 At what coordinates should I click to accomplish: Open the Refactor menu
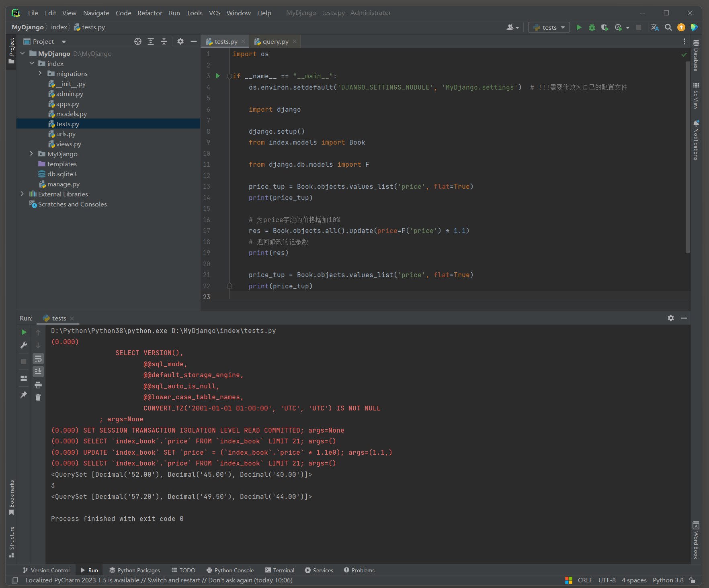pyautogui.click(x=150, y=13)
